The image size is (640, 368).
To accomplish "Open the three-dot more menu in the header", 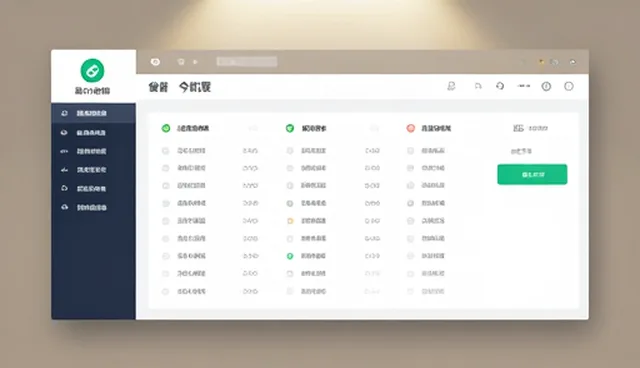I will click(x=524, y=86).
